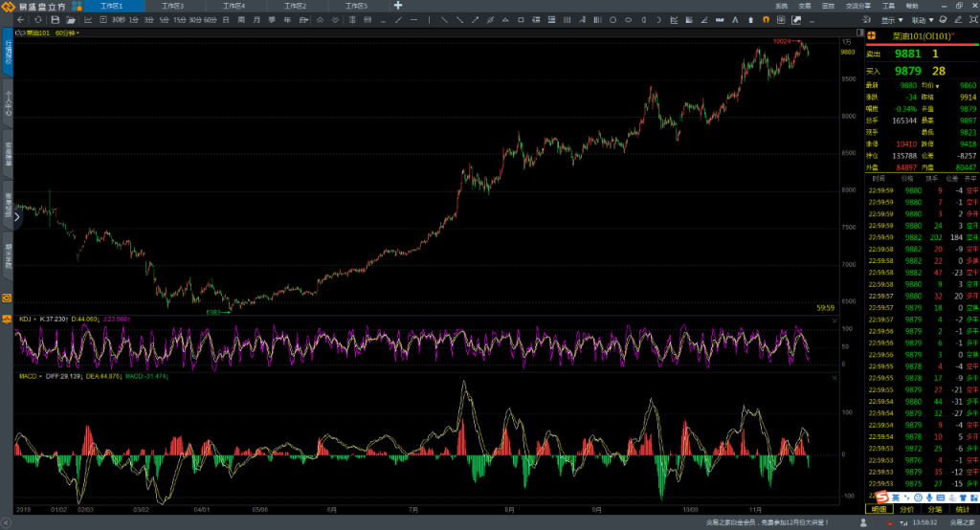The height and width of the screenshot is (530, 980).
Task: Close the MACD indicator panel
Action: pyautogui.click(x=835, y=378)
